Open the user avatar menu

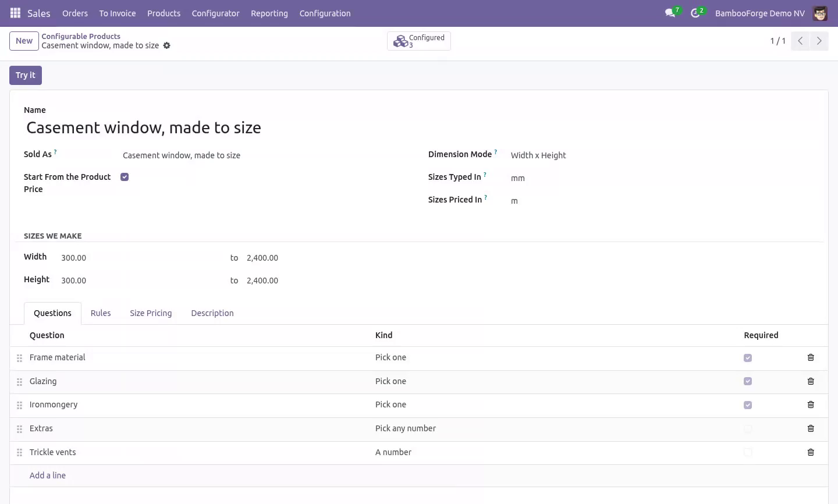pos(820,13)
